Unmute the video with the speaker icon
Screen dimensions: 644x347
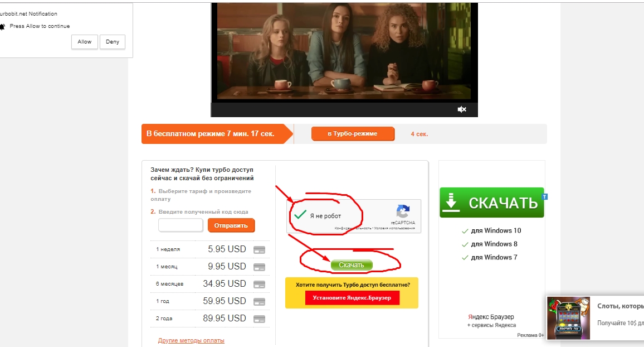[462, 109]
